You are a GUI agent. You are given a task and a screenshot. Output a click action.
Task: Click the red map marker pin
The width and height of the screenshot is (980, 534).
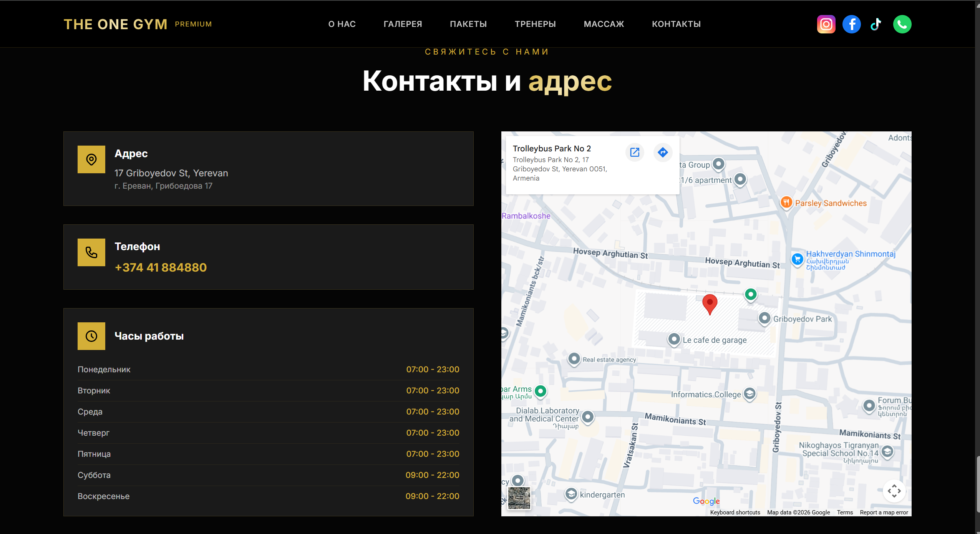coord(709,303)
